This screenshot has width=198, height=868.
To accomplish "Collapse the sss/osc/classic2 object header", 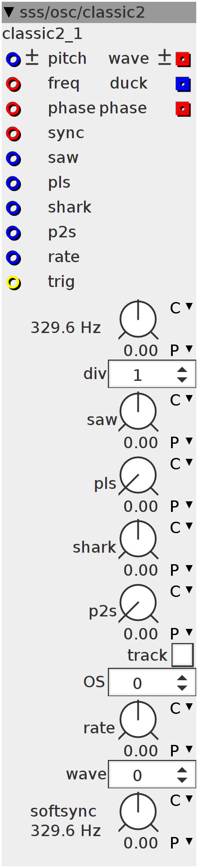I will 9,12.
